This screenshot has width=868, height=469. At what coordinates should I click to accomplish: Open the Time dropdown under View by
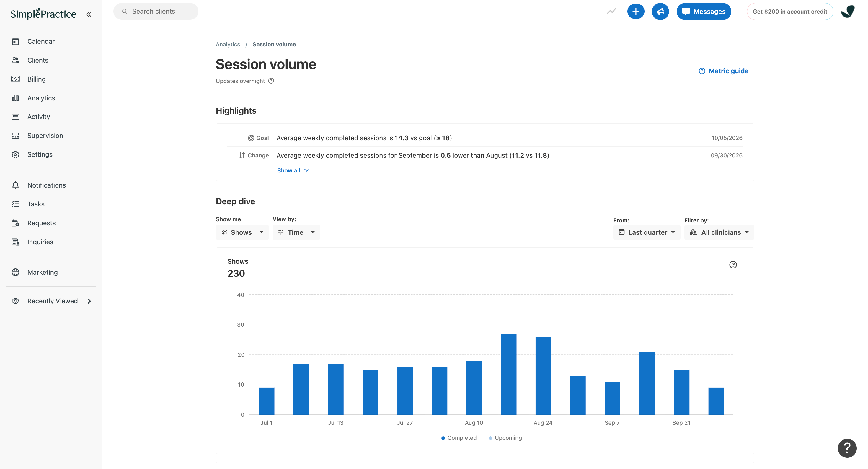(296, 232)
